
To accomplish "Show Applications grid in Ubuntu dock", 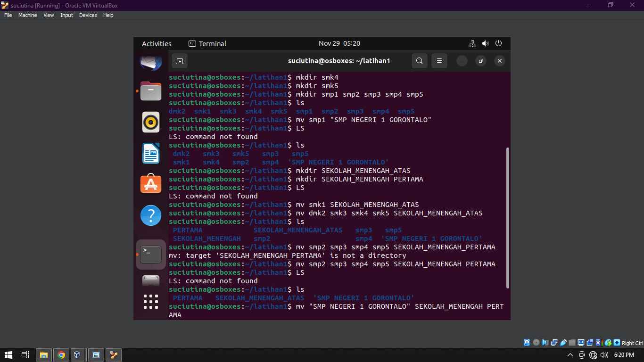I will (151, 301).
